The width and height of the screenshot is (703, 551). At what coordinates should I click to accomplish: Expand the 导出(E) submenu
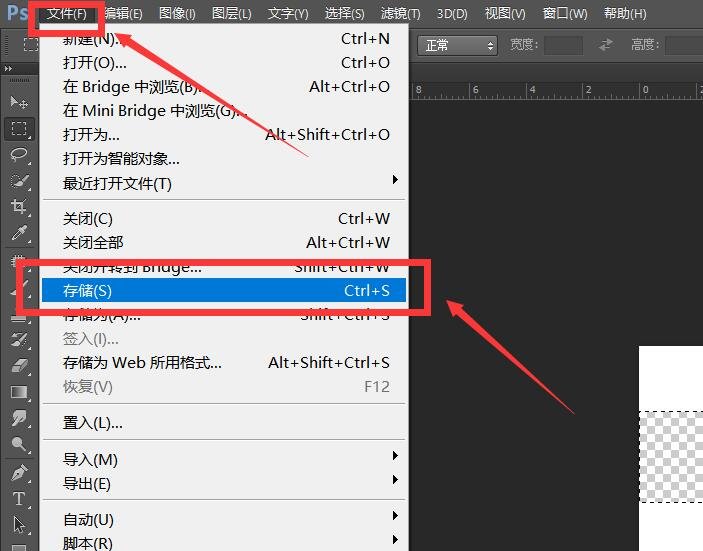[x=223, y=483]
